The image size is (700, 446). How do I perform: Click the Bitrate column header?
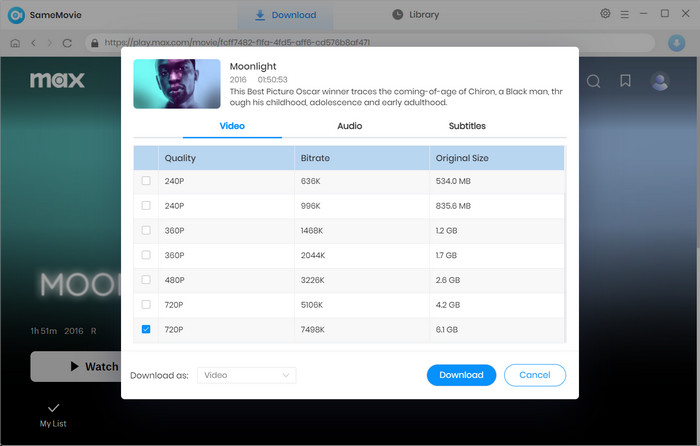tap(362, 158)
